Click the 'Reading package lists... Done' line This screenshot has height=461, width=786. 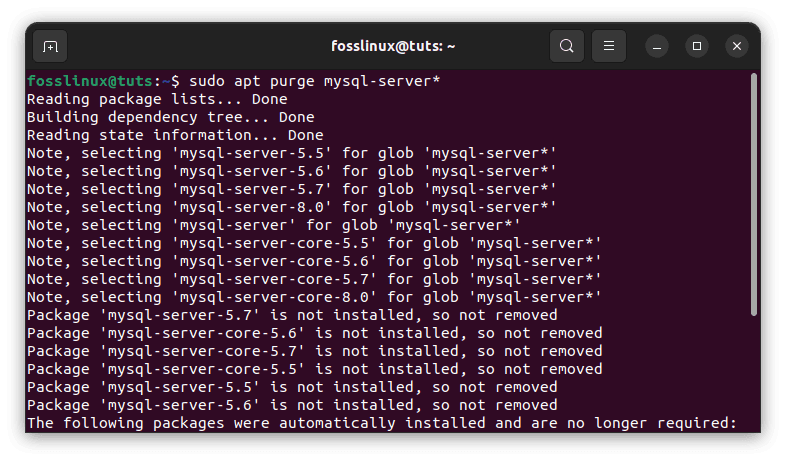coord(157,99)
